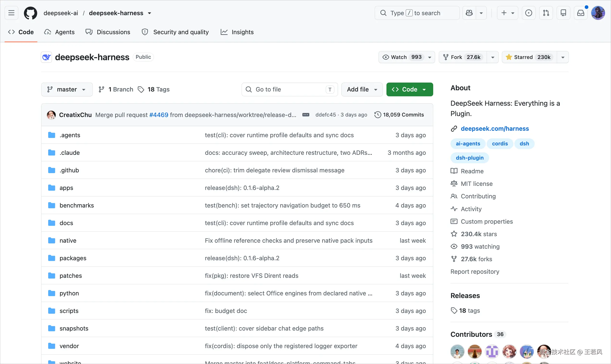Open the .claude folder
611x364 pixels.
click(69, 153)
